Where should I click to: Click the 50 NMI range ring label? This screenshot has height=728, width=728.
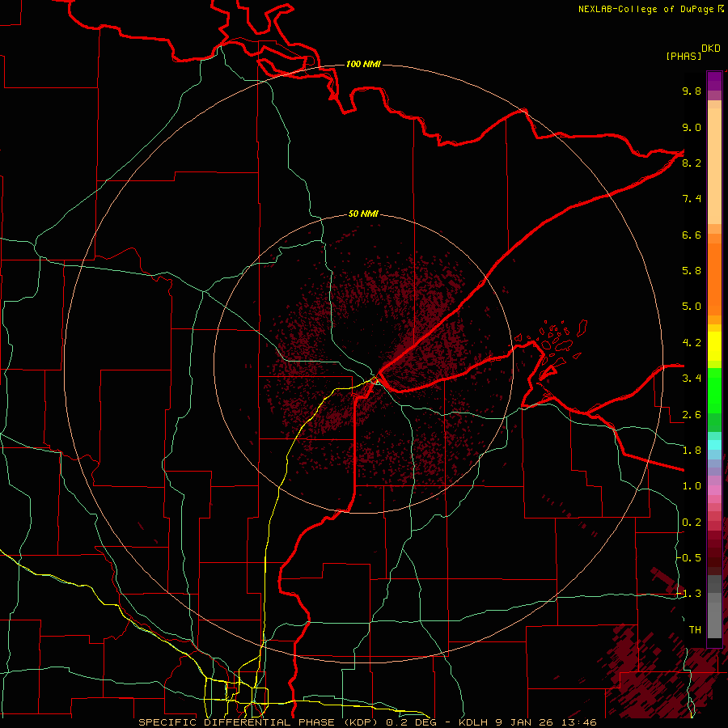click(x=363, y=214)
